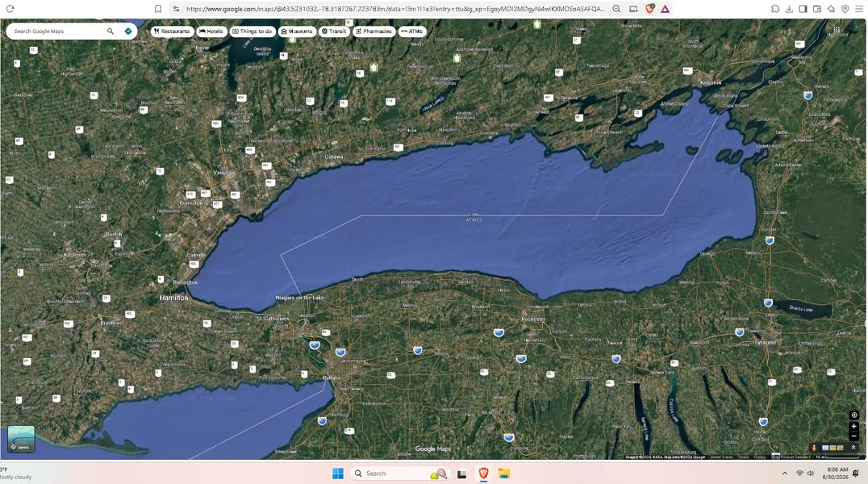
Task: Click the Brave Shields lion icon
Action: coord(650,9)
